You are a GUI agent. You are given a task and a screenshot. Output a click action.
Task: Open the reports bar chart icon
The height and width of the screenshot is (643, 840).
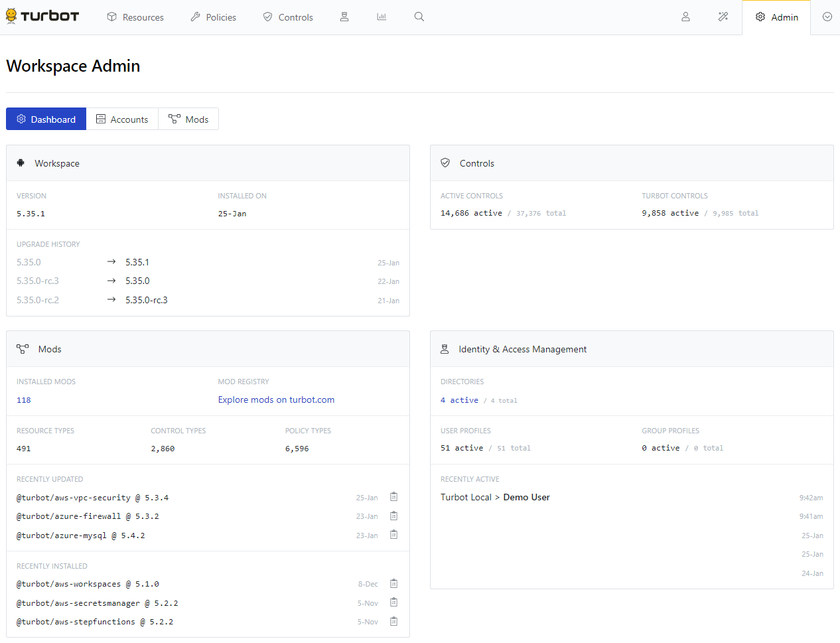[382, 17]
